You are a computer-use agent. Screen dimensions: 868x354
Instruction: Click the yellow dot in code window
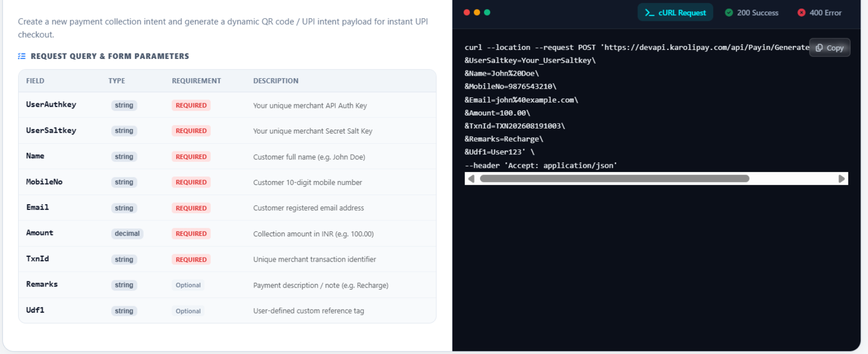pyautogui.click(x=477, y=13)
